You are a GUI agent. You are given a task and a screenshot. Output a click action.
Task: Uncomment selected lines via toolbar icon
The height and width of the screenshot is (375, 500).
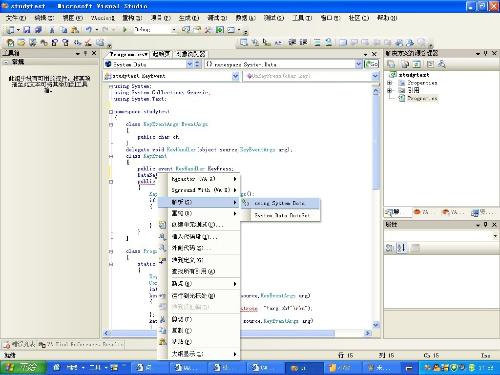coord(328,42)
